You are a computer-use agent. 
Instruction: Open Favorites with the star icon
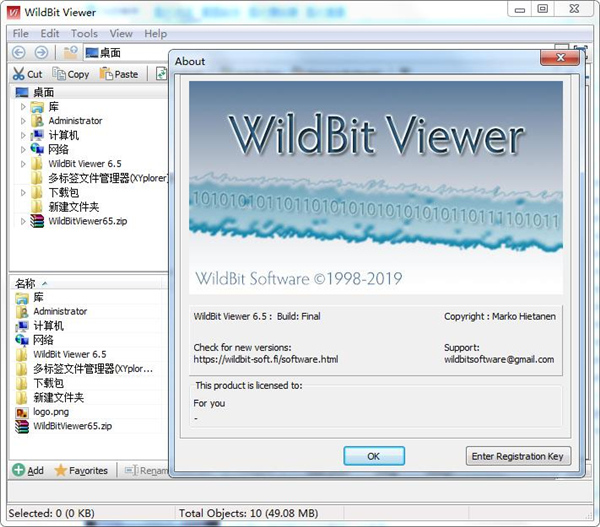[81, 470]
